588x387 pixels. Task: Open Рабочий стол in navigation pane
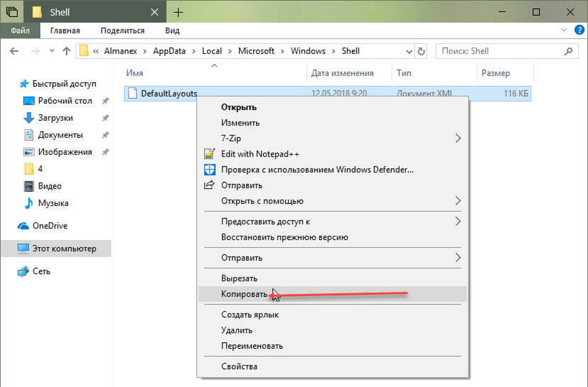coord(65,101)
